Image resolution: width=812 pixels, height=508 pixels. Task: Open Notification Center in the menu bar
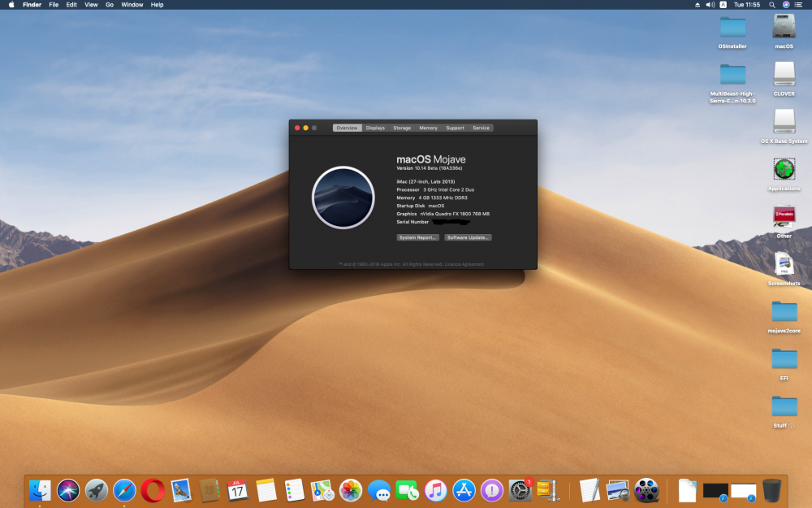pyautogui.click(x=798, y=5)
